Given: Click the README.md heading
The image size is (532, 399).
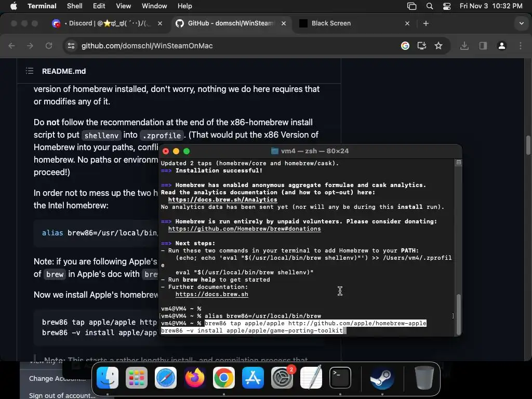Looking at the screenshot, I should point(64,71).
